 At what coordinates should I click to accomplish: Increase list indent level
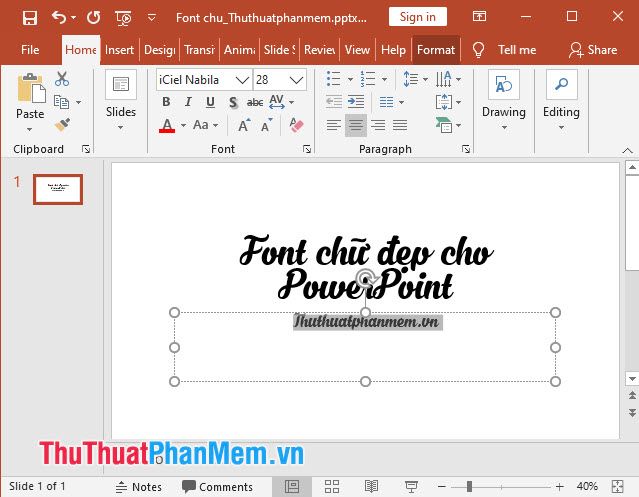(x=356, y=102)
